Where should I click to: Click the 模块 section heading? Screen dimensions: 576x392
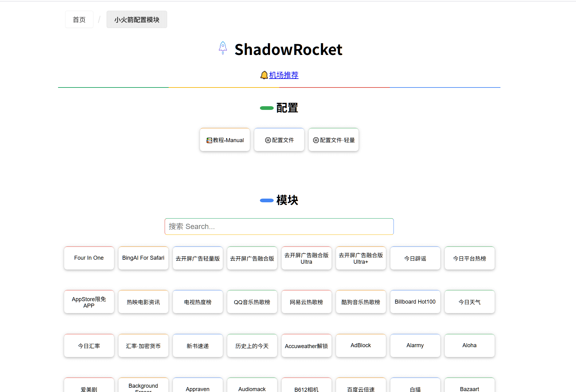pyautogui.click(x=287, y=200)
